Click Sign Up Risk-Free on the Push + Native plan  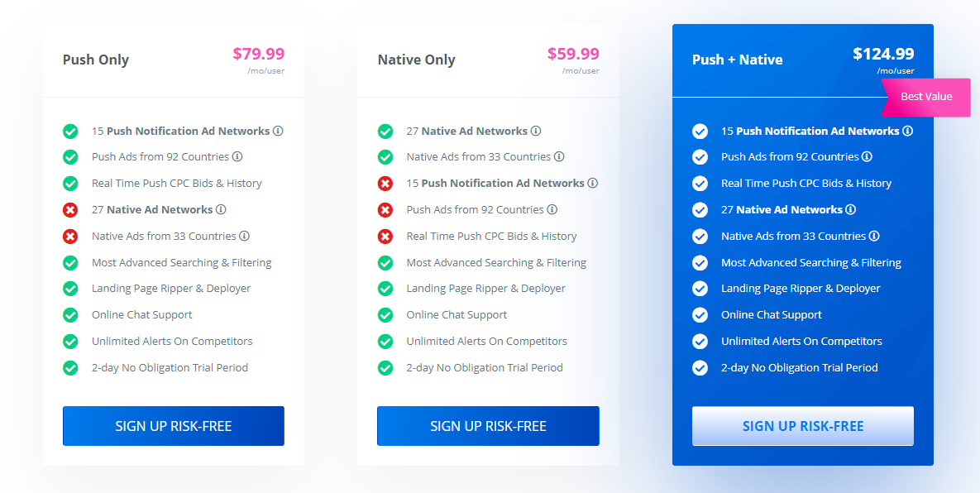coord(802,426)
